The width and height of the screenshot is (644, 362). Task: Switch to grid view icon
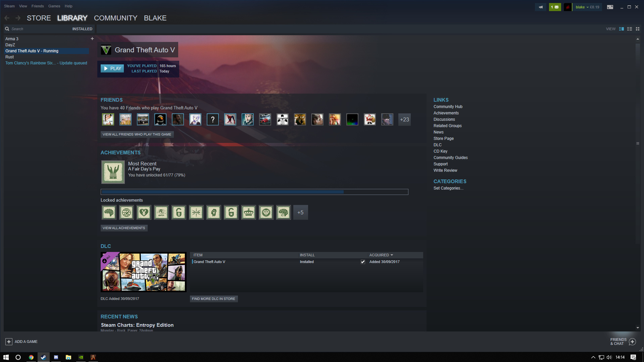[x=638, y=29]
